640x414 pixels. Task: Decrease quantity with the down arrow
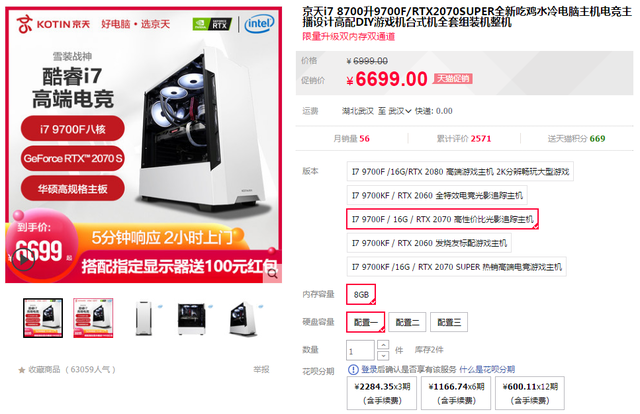tap(383, 356)
